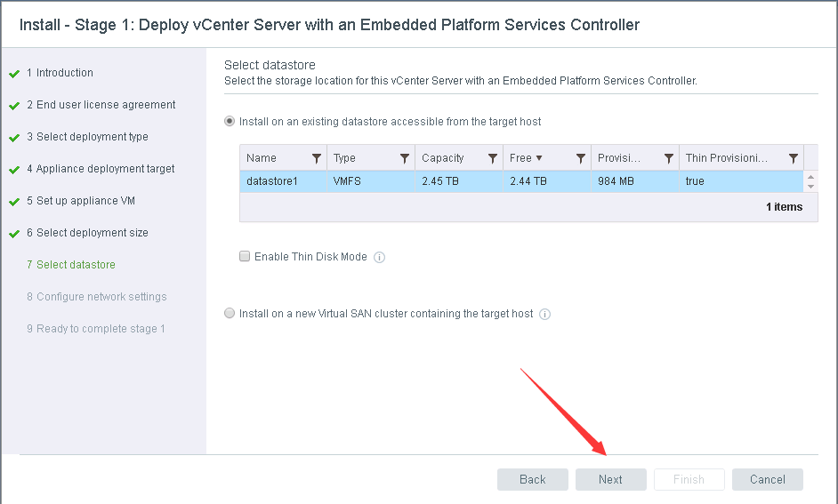The image size is (838, 504).
Task: Open the filter on the Type column
Action: (x=405, y=158)
